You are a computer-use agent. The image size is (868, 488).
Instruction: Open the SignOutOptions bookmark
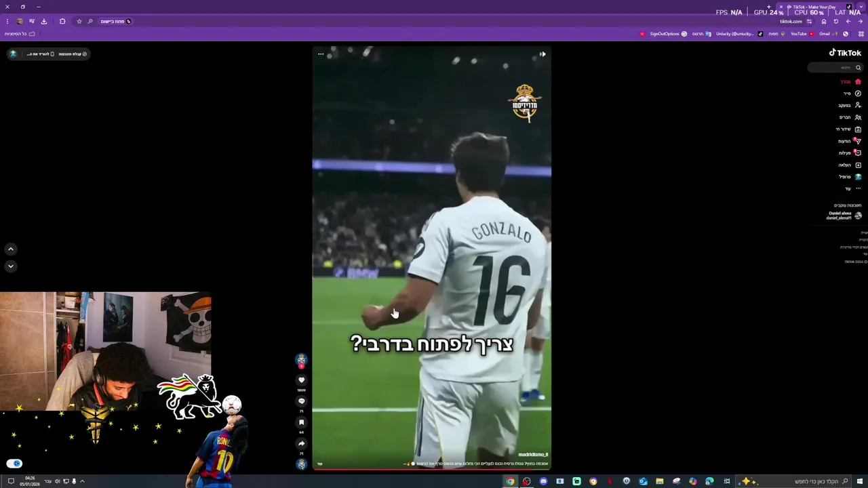pyautogui.click(x=668, y=34)
